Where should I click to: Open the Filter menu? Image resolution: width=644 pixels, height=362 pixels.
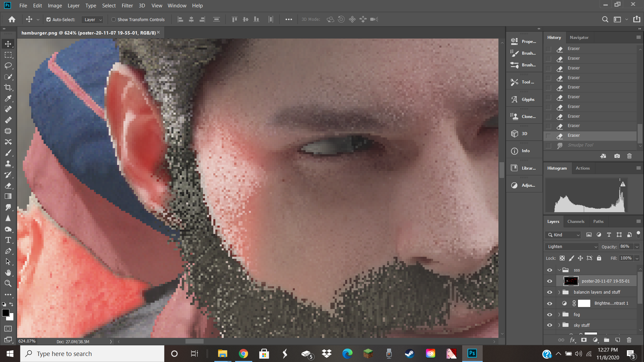(x=127, y=6)
